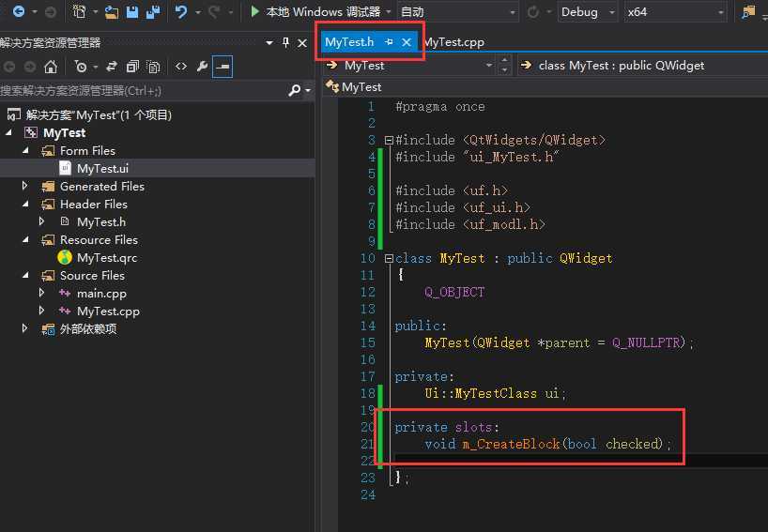Image resolution: width=768 pixels, height=532 pixels.
Task: Open the 自动 dropdown
Action: tap(457, 12)
